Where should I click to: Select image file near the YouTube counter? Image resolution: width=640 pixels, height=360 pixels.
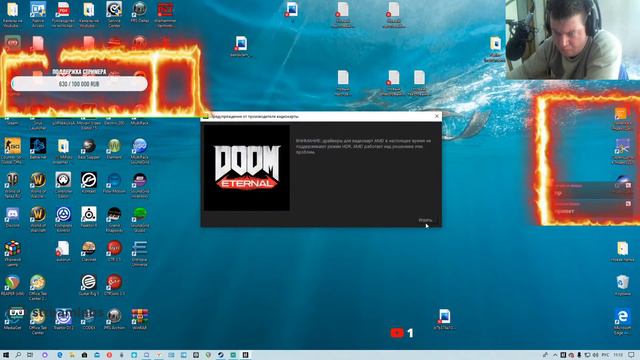click(x=444, y=319)
